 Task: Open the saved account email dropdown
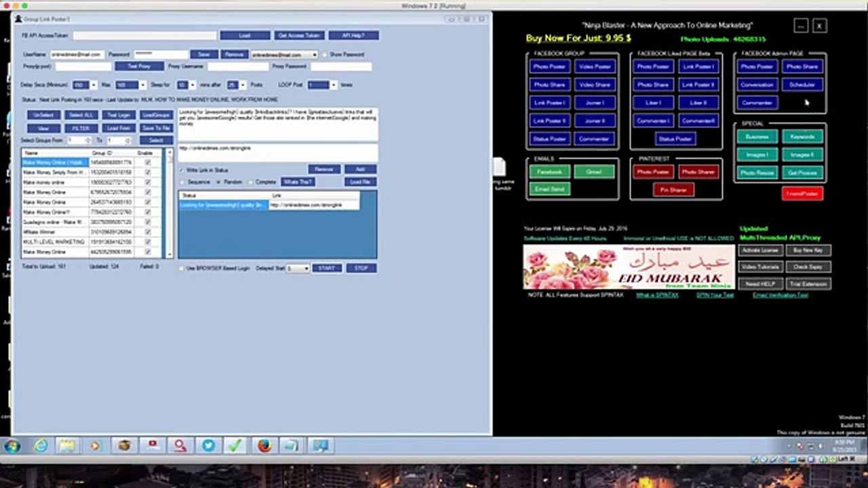tap(315, 54)
